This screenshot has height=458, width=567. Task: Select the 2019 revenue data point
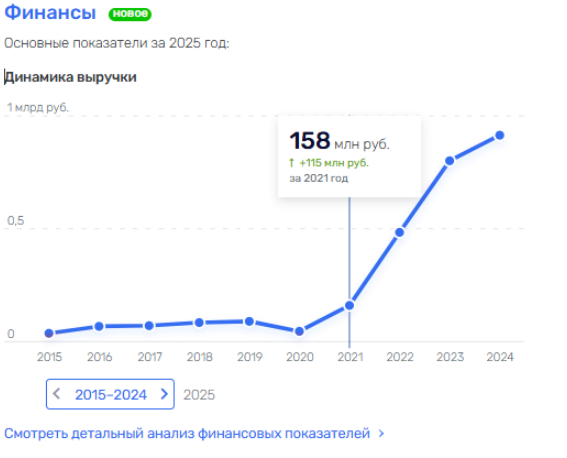point(249,321)
